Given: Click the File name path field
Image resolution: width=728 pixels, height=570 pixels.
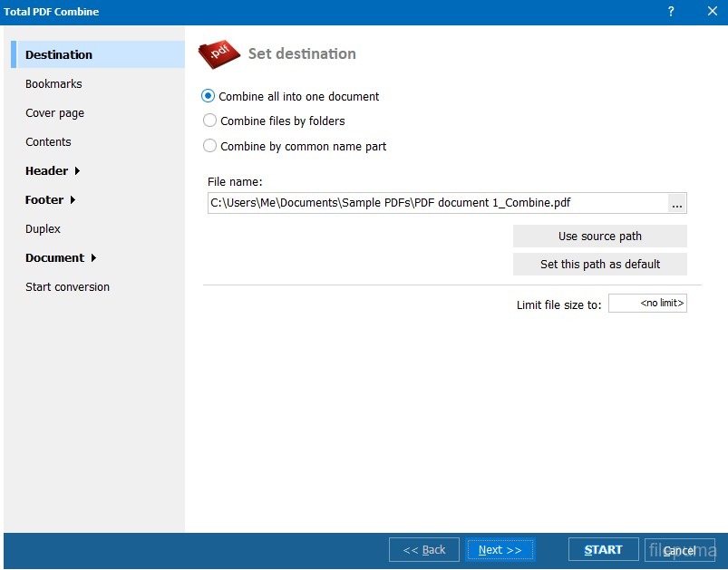Looking at the screenshot, I should point(437,204).
